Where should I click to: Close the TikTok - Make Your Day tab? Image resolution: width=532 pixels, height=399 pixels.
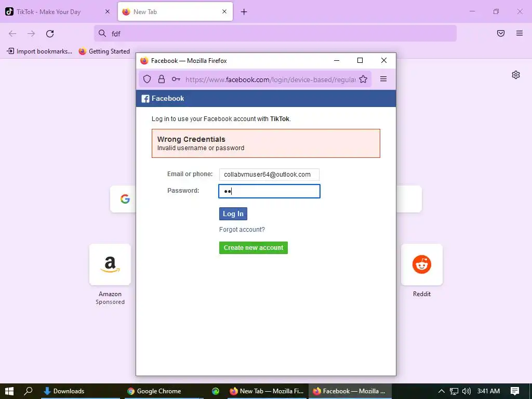(108, 11)
